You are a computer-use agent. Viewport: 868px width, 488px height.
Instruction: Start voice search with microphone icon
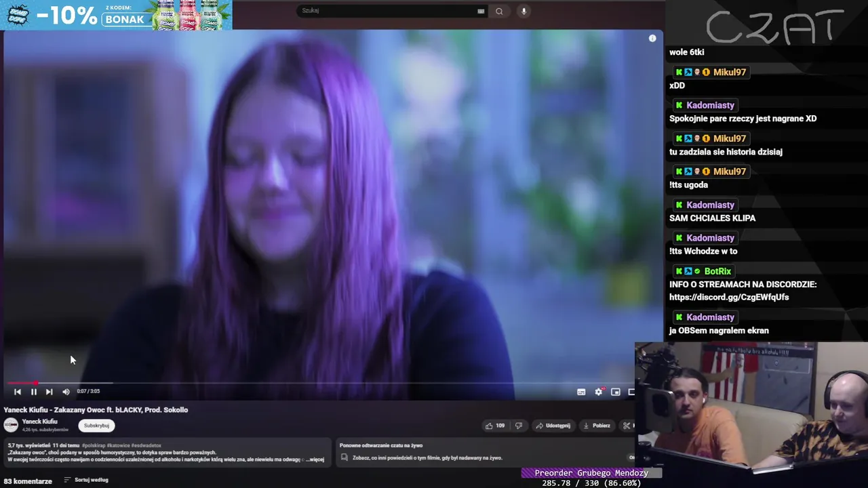click(x=524, y=11)
